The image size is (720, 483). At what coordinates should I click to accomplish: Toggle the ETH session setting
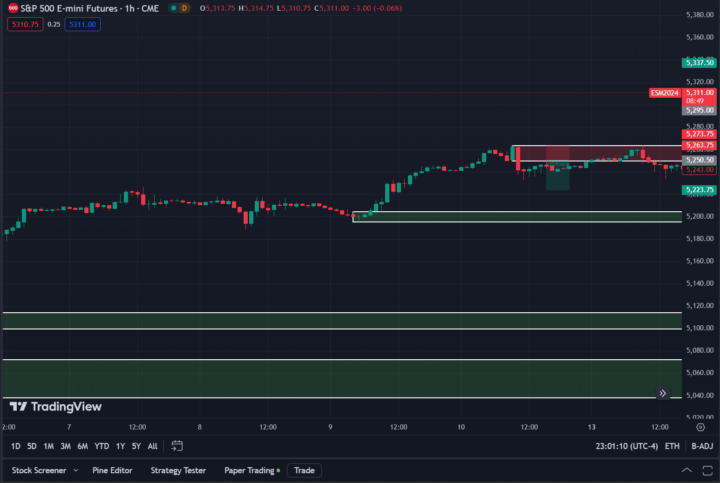(672, 446)
